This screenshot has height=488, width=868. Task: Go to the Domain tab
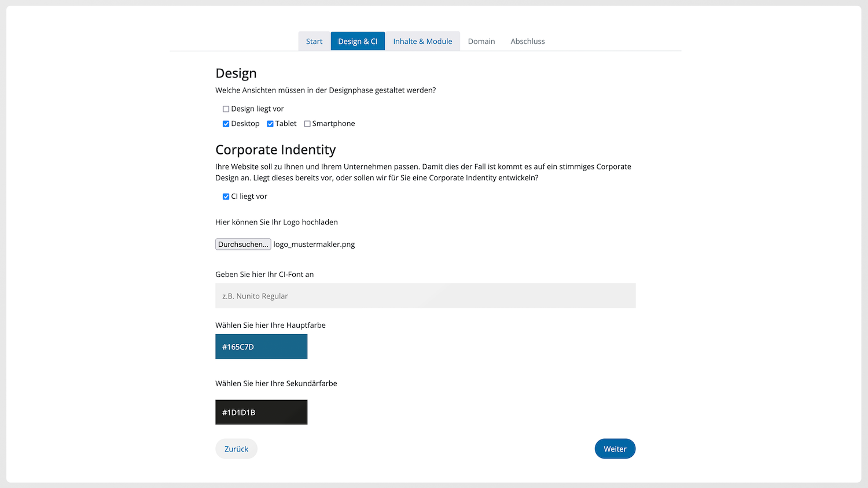point(481,41)
